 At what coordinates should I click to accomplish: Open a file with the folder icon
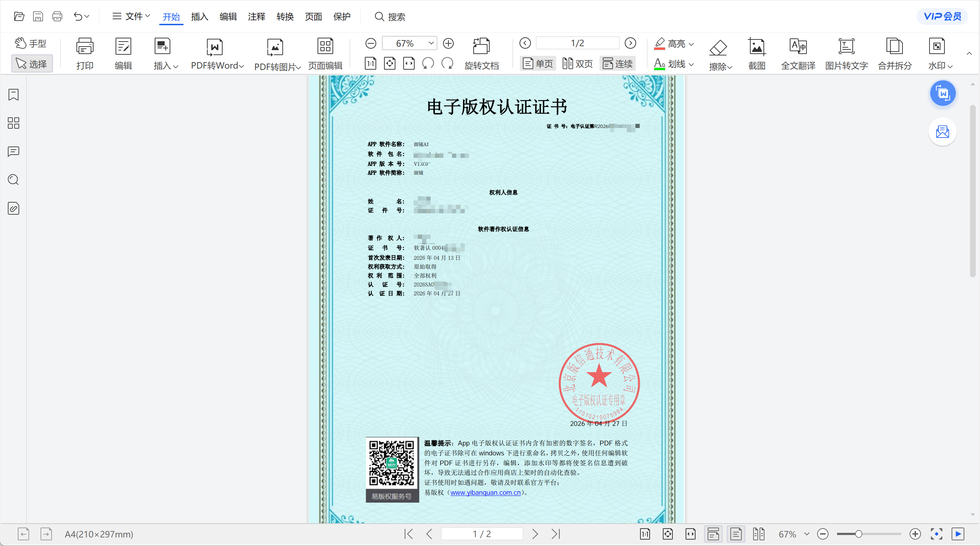pyautogui.click(x=19, y=16)
